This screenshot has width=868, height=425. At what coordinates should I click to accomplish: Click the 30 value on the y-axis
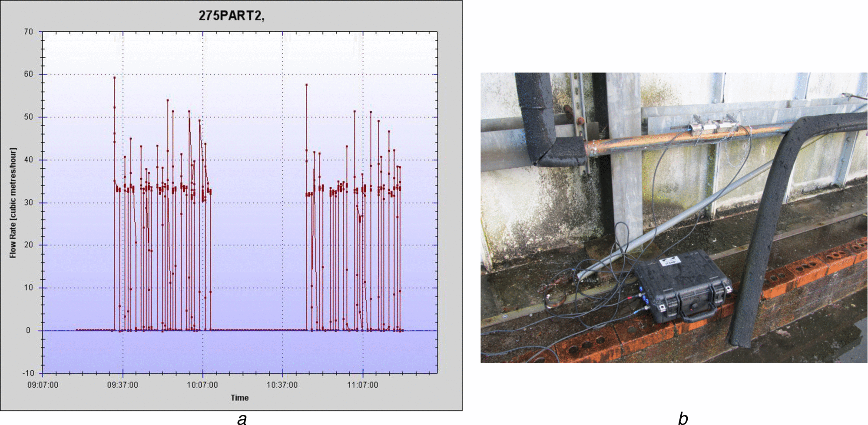pos(28,203)
